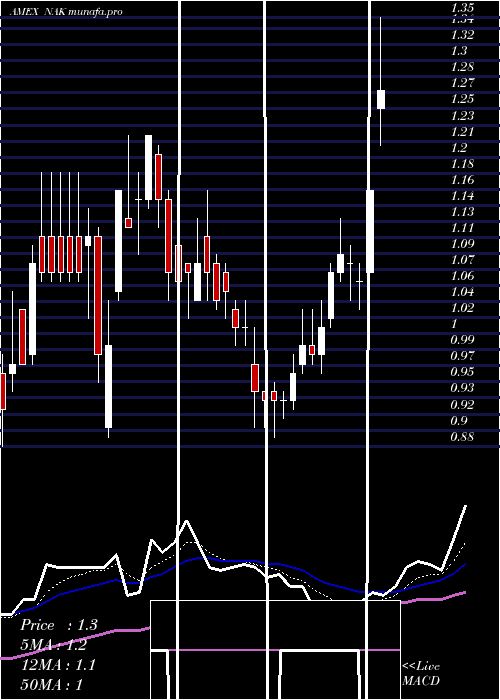Click the 1.3 price axis label
Image resolution: width=500 pixels, height=700 pixels.
point(459,51)
